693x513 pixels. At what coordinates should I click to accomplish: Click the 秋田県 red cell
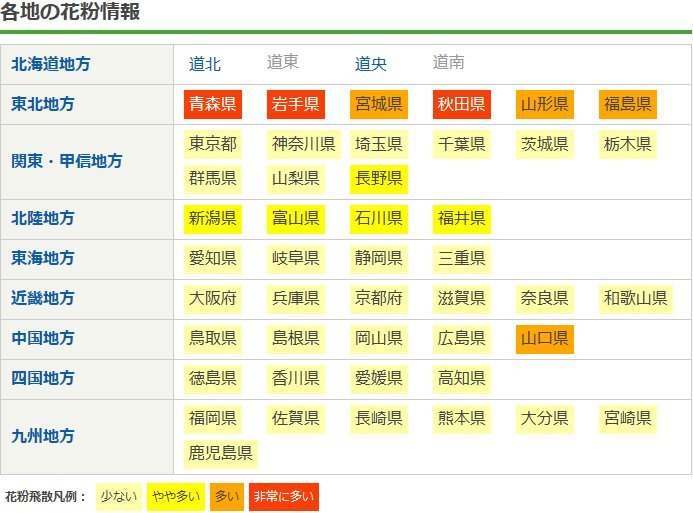coord(461,104)
